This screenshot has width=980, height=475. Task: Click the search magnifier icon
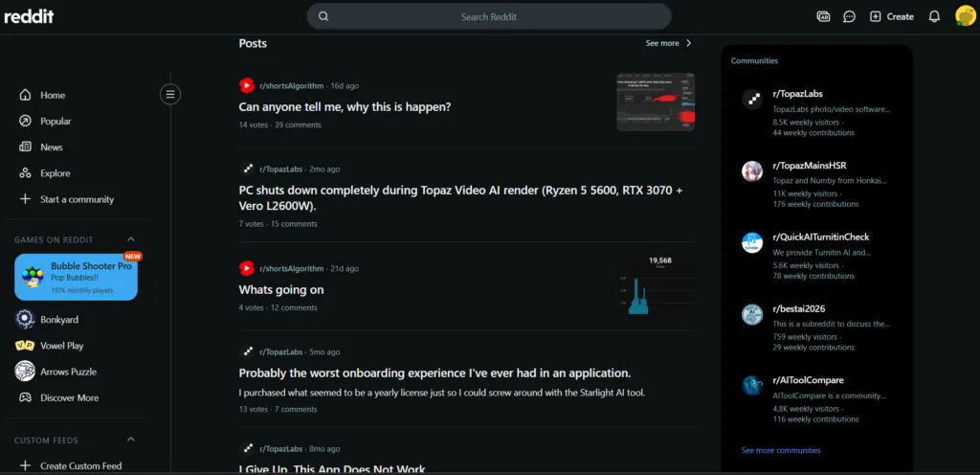(x=323, y=17)
